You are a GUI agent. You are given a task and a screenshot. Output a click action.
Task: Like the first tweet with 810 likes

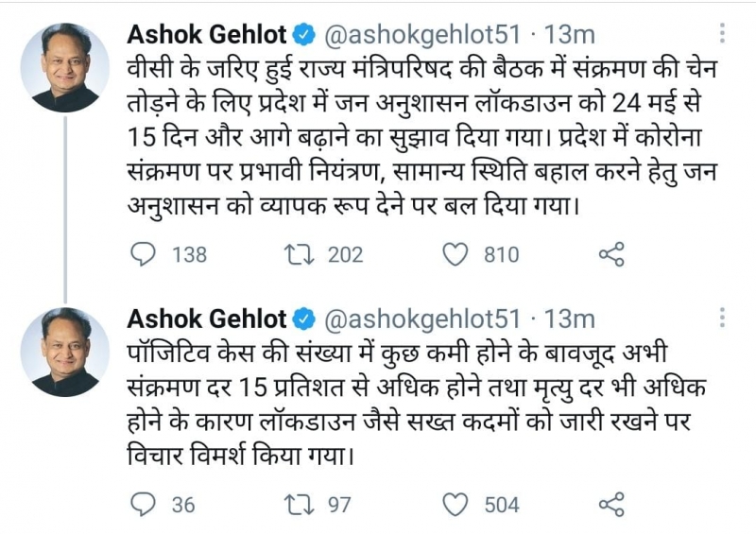tap(456, 253)
